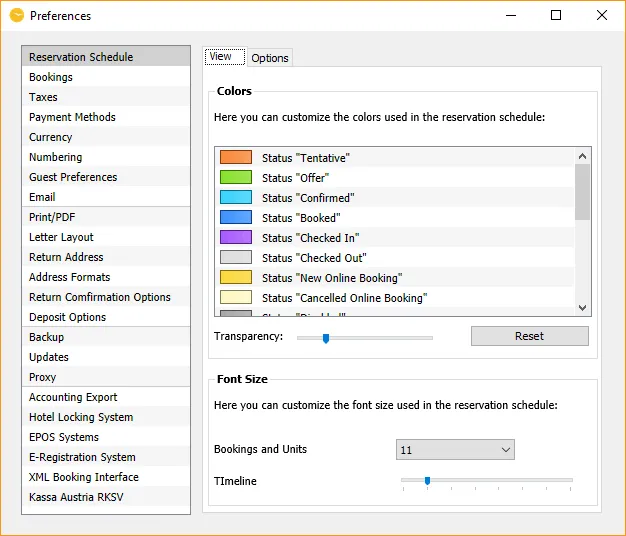Click the color list scroll down arrow
The image size is (626, 536).
[x=582, y=308]
